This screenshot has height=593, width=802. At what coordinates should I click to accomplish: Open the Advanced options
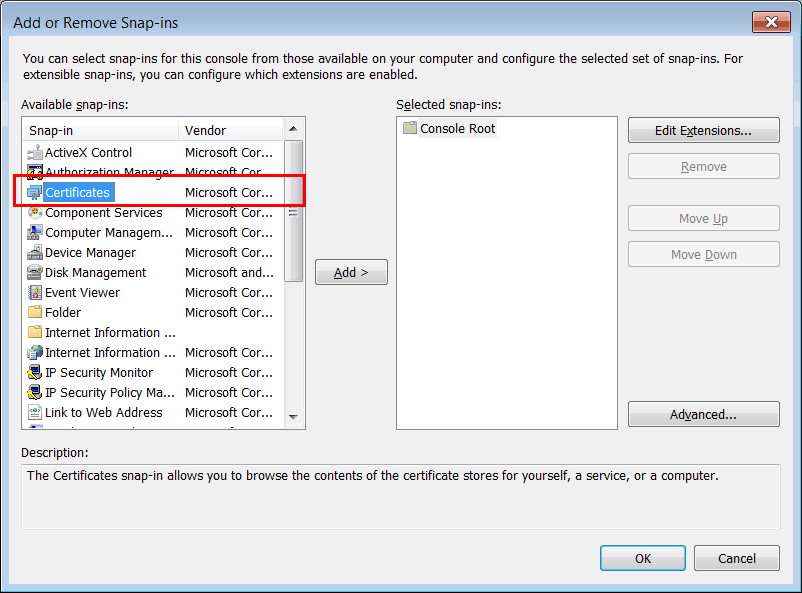click(x=703, y=414)
